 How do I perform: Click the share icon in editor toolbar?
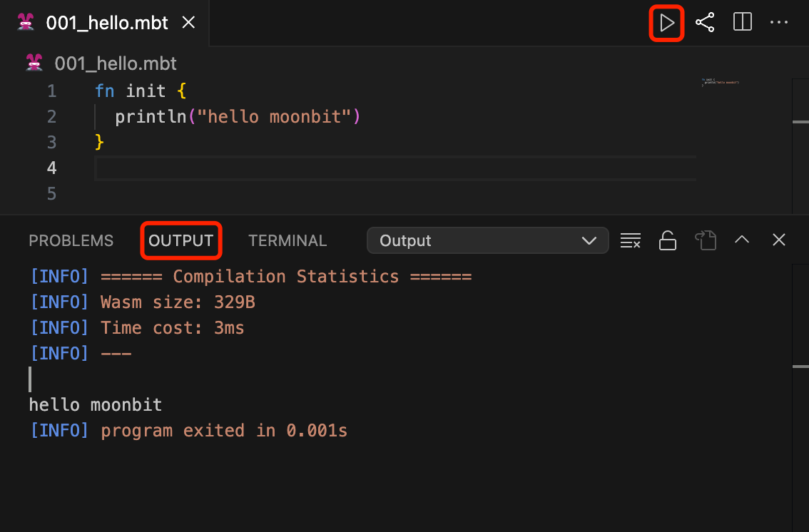coord(705,23)
